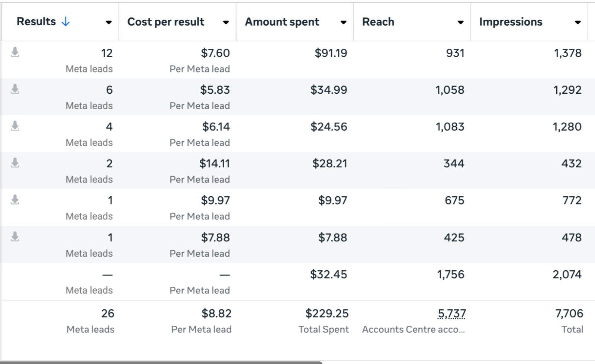Image resolution: width=595 pixels, height=364 pixels.
Task: Click total reach value 5,737
Action: coord(451,314)
